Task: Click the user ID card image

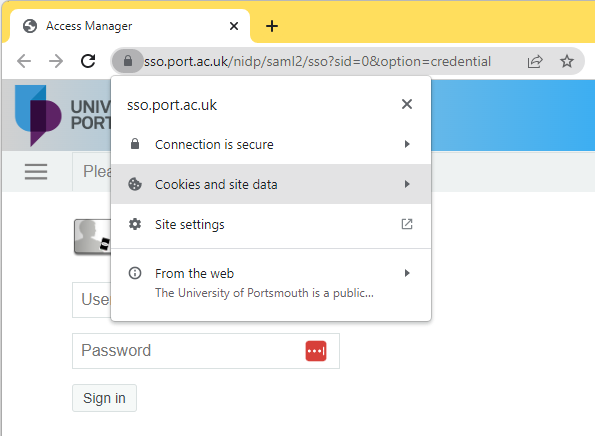Action: pos(93,236)
